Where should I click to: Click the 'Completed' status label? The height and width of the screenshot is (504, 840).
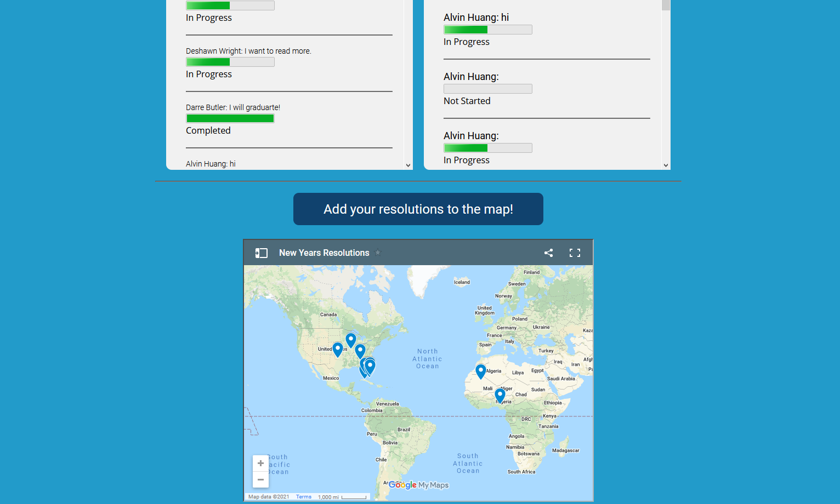click(208, 130)
